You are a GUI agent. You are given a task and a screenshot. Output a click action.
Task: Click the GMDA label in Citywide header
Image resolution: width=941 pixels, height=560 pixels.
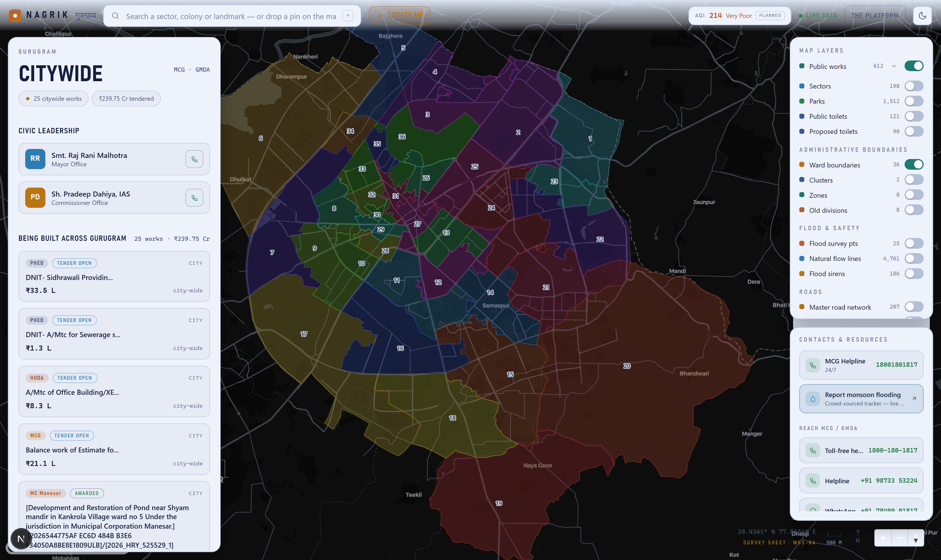203,69
